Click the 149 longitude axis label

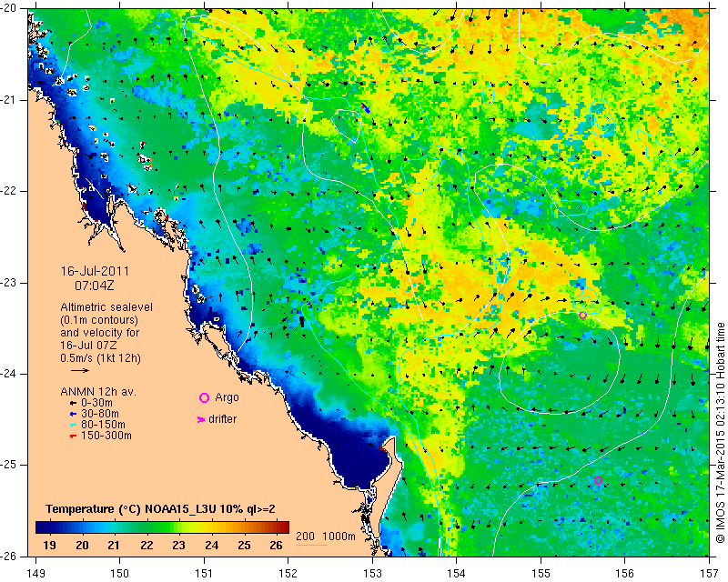coord(36,574)
